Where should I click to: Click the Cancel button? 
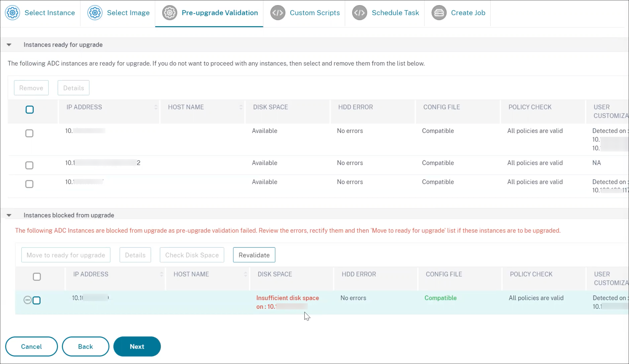click(x=32, y=346)
